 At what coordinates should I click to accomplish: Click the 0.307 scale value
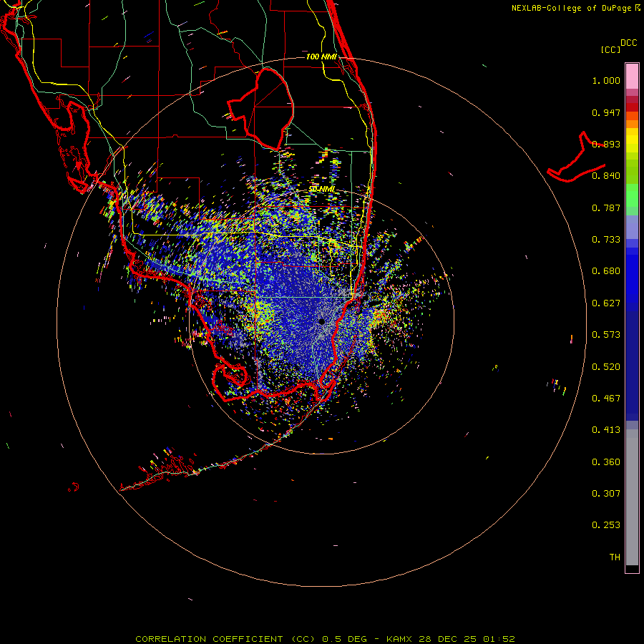tap(606, 494)
